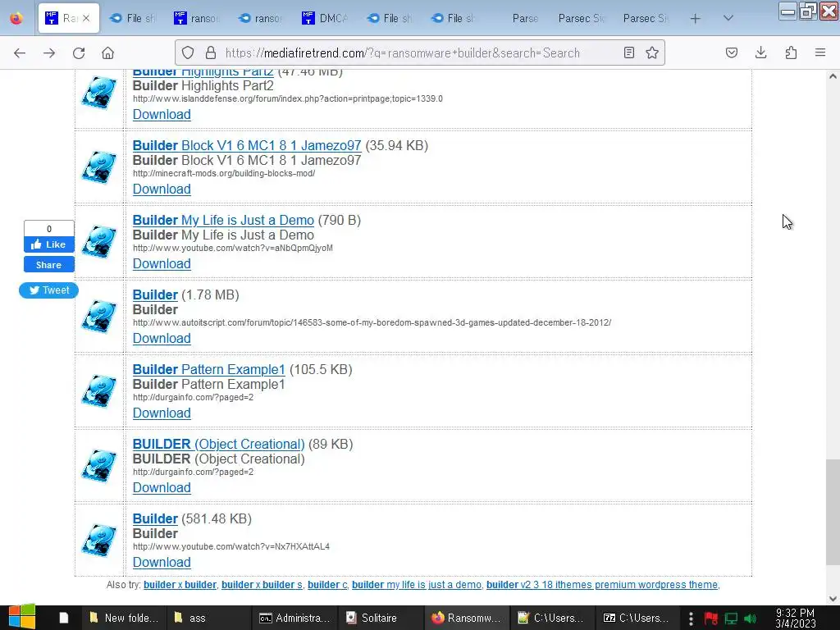This screenshot has width=840, height=630.
Task: Close the active Ransomware tab
Action: [x=86, y=18]
